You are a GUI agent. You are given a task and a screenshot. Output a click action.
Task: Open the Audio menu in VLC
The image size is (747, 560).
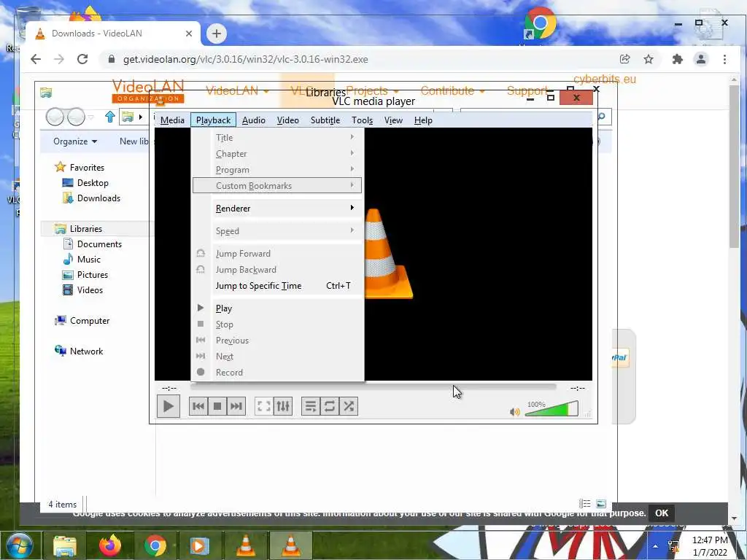pyautogui.click(x=253, y=120)
